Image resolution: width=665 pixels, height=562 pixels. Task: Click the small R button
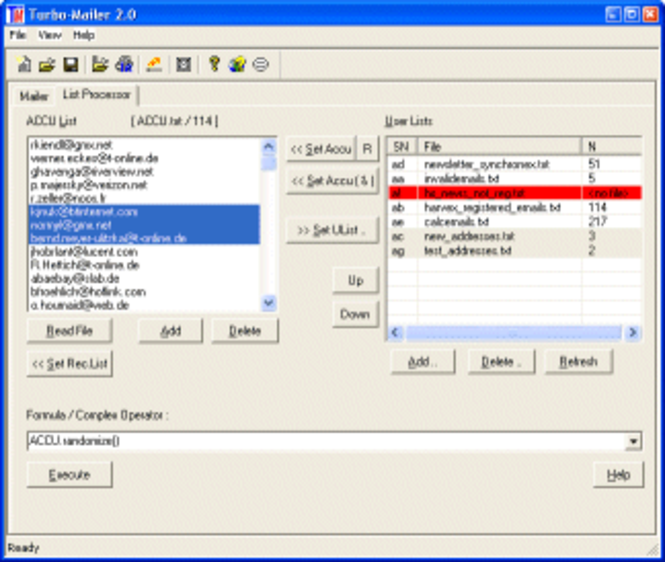click(x=367, y=149)
